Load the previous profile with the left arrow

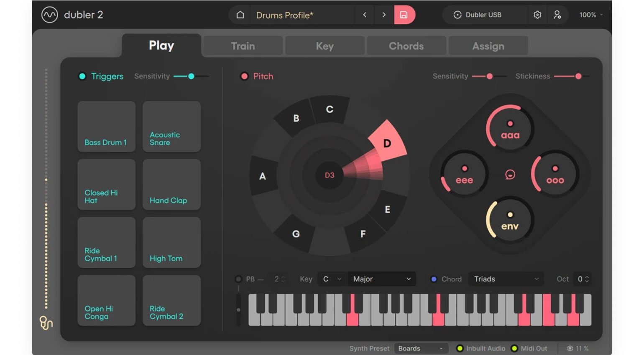[x=365, y=15]
